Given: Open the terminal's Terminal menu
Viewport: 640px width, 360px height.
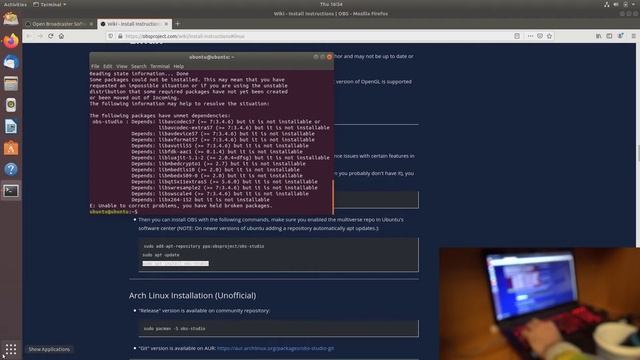Looking at the screenshot, I should 160,66.
